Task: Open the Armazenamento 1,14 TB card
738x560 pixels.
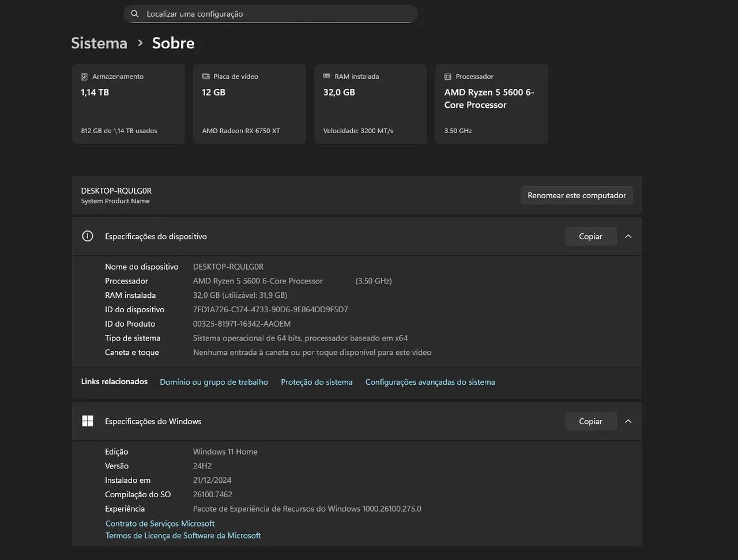Action: [x=128, y=104]
